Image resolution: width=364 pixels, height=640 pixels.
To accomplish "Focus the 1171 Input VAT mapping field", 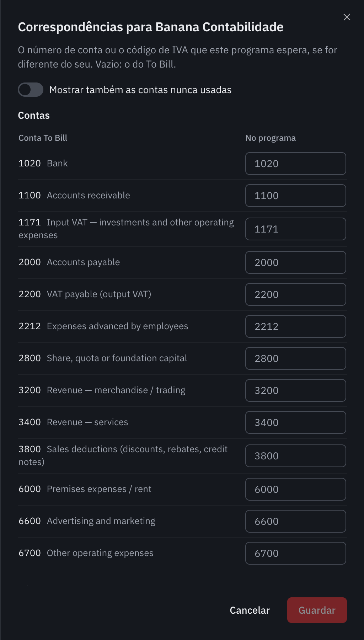I will click(x=296, y=229).
